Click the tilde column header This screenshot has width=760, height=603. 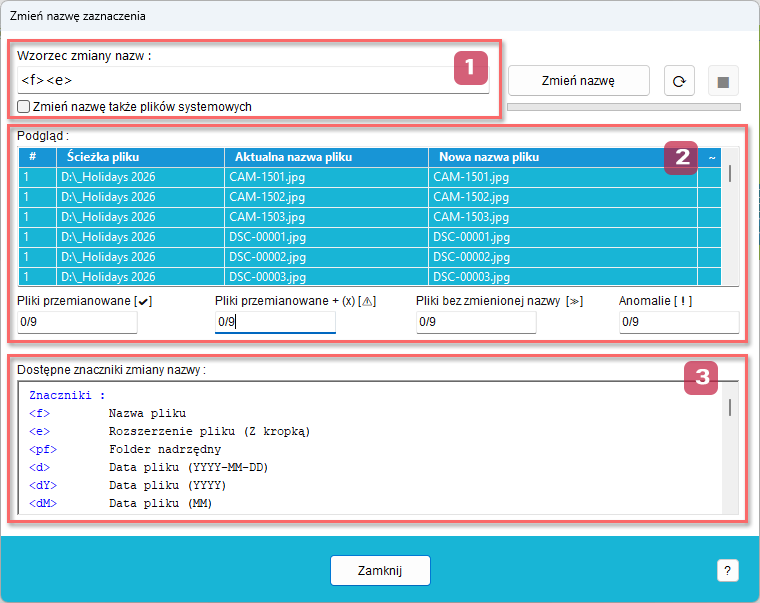[710, 157]
